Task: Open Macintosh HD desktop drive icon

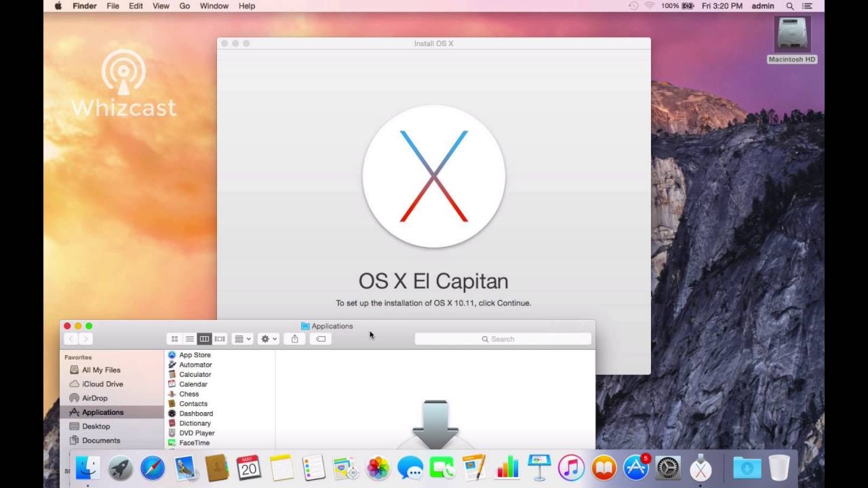Action: pos(791,35)
